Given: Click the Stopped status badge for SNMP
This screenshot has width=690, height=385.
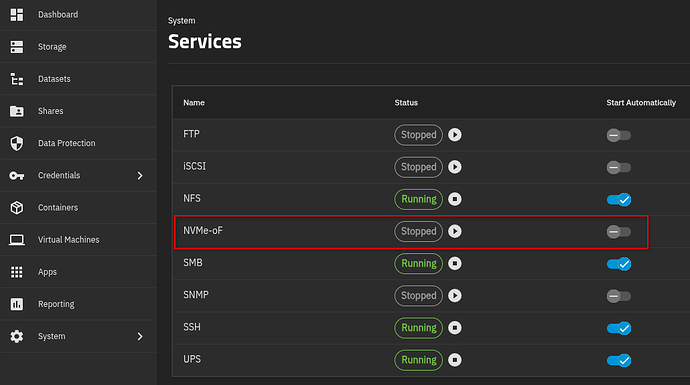Looking at the screenshot, I should [x=418, y=295].
